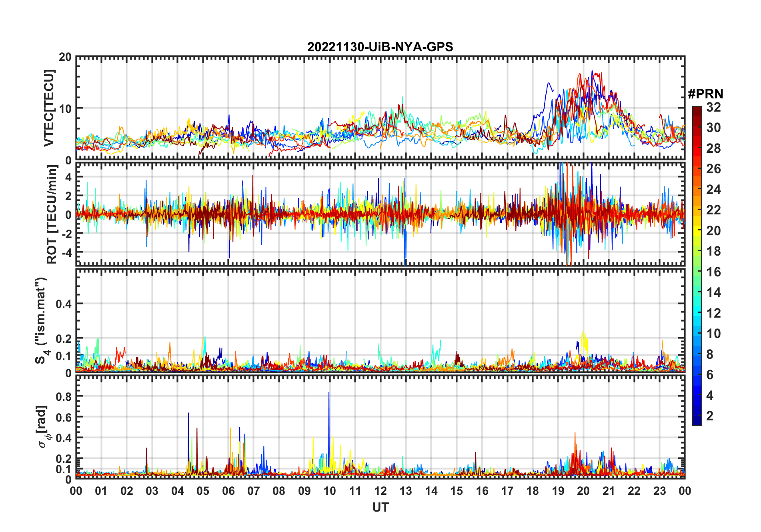Click hour tick 23 on UT axis

point(660,491)
